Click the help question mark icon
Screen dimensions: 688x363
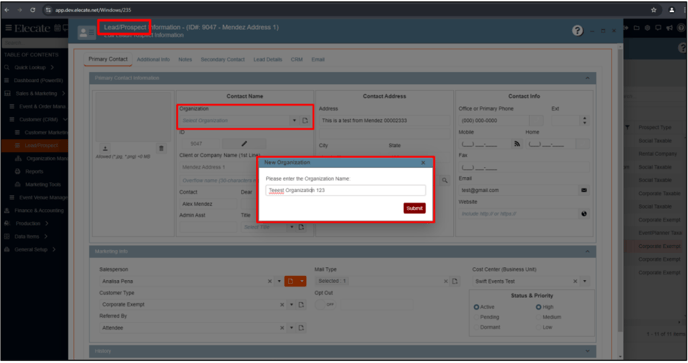pos(577,31)
